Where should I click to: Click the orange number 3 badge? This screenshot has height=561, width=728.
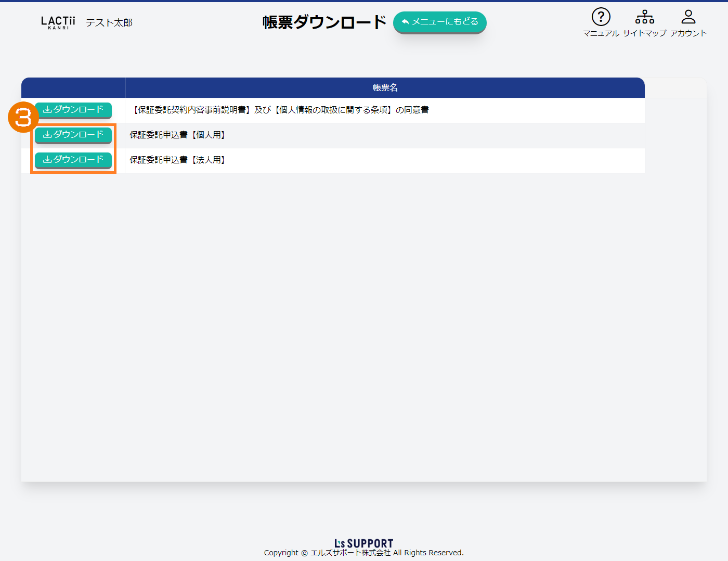point(22,118)
